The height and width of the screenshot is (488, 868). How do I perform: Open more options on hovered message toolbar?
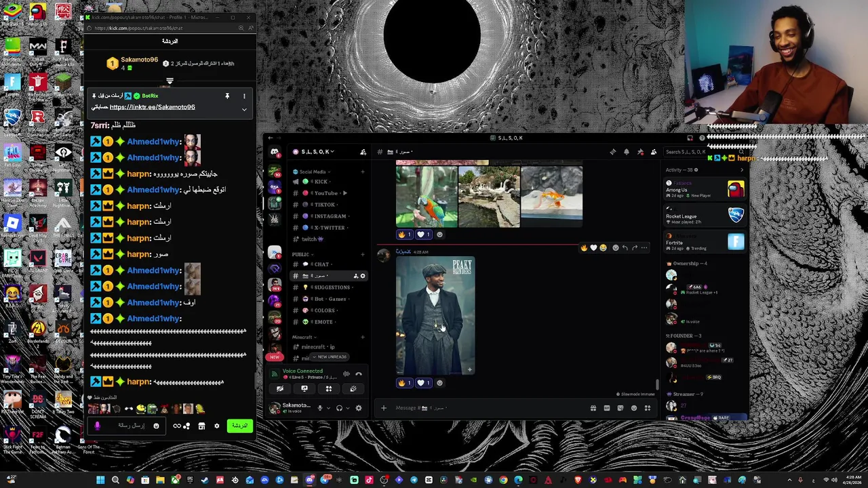[x=644, y=248]
